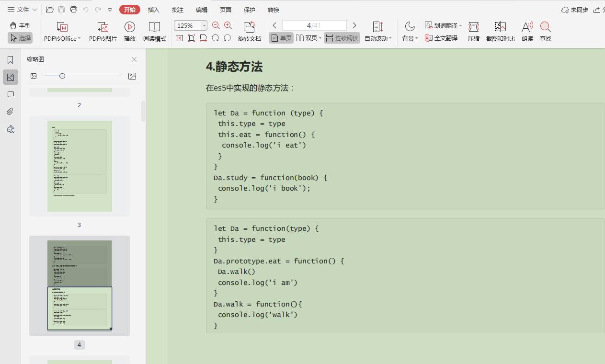Click small thumbnail size icon

pos(34,76)
